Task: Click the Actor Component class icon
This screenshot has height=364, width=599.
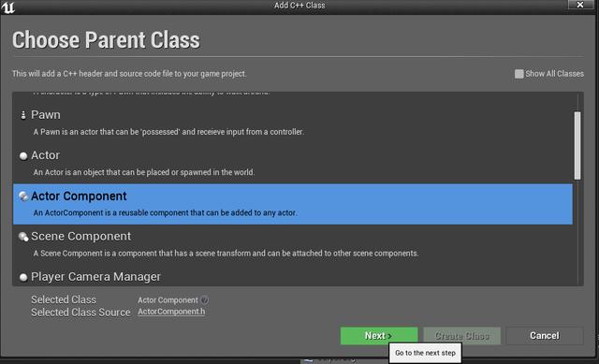Action: (23, 197)
